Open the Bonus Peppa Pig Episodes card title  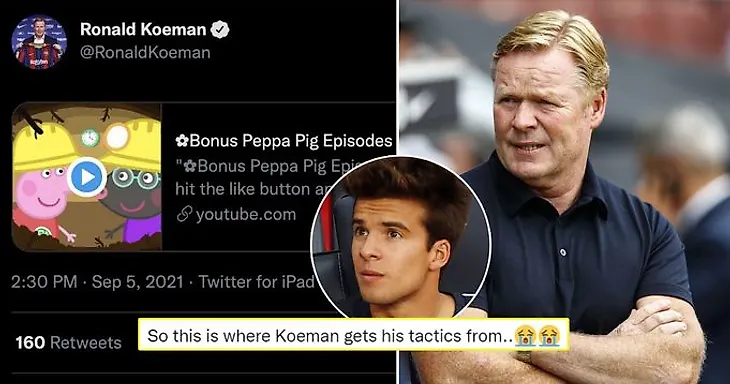284,141
